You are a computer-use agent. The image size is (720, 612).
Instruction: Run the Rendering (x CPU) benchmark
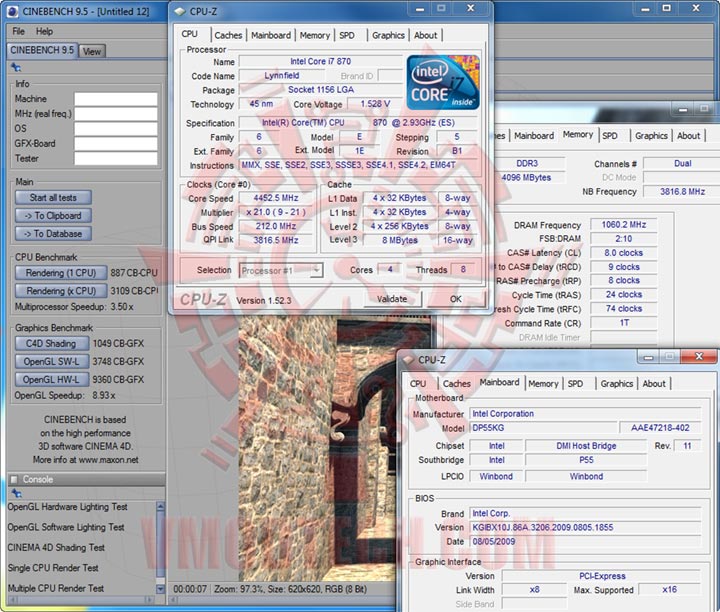(x=61, y=291)
